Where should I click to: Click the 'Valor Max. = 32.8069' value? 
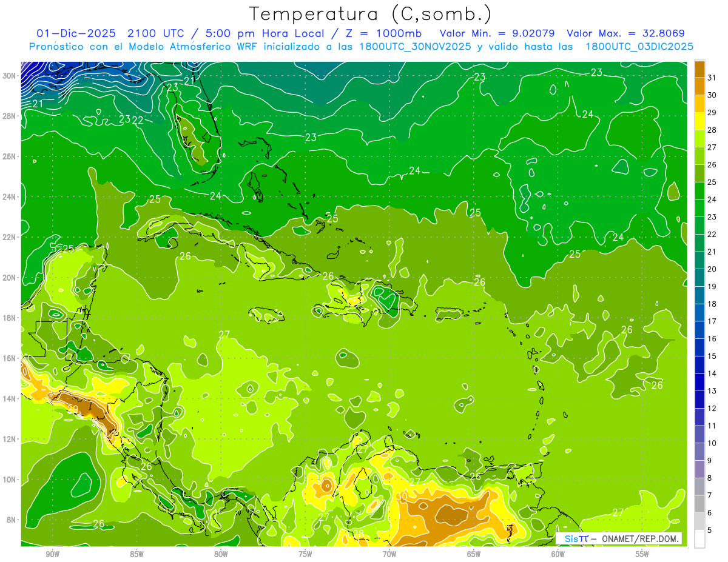625,33
